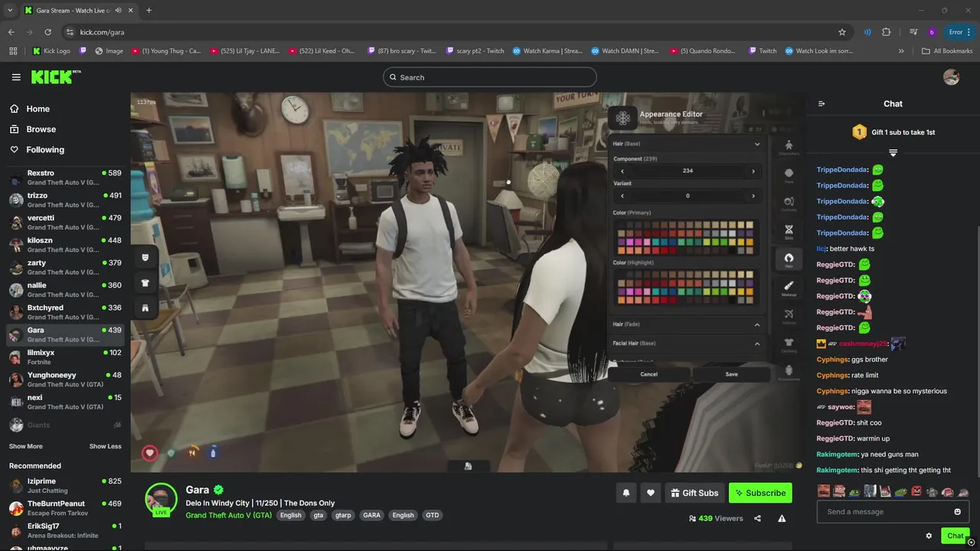Click the GTD tag

pos(433,515)
